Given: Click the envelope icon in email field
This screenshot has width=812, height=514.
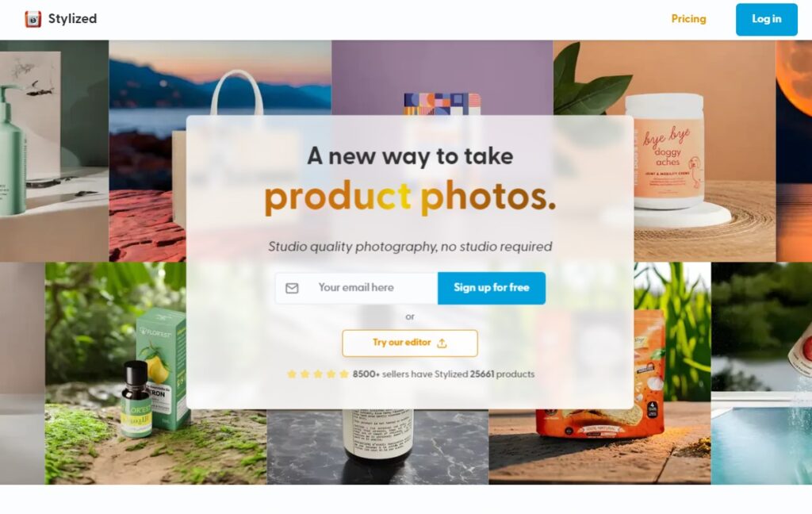Looking at the screenshot, I should 292,288.
